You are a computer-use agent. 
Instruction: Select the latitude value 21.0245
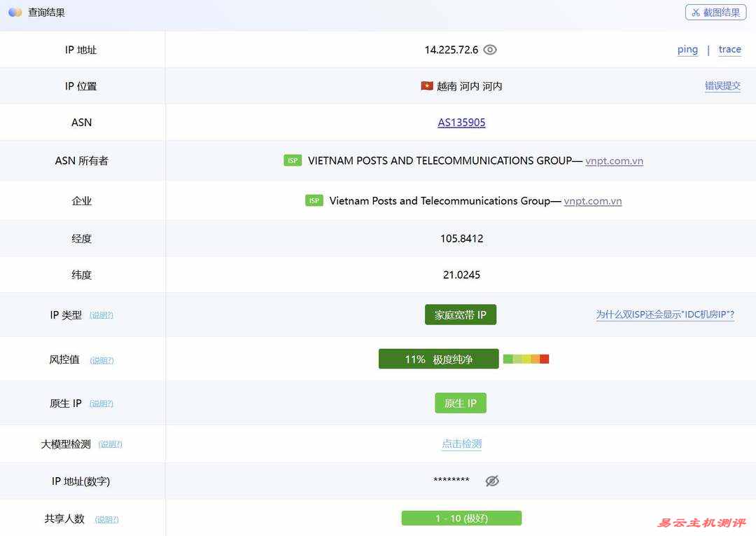[x=461, y=275]
